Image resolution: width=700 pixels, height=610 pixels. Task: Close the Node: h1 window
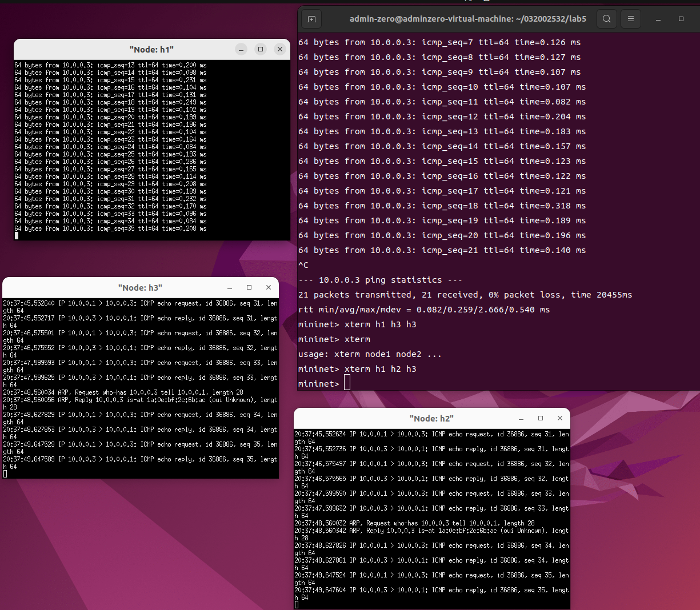(x=280, y=50)
